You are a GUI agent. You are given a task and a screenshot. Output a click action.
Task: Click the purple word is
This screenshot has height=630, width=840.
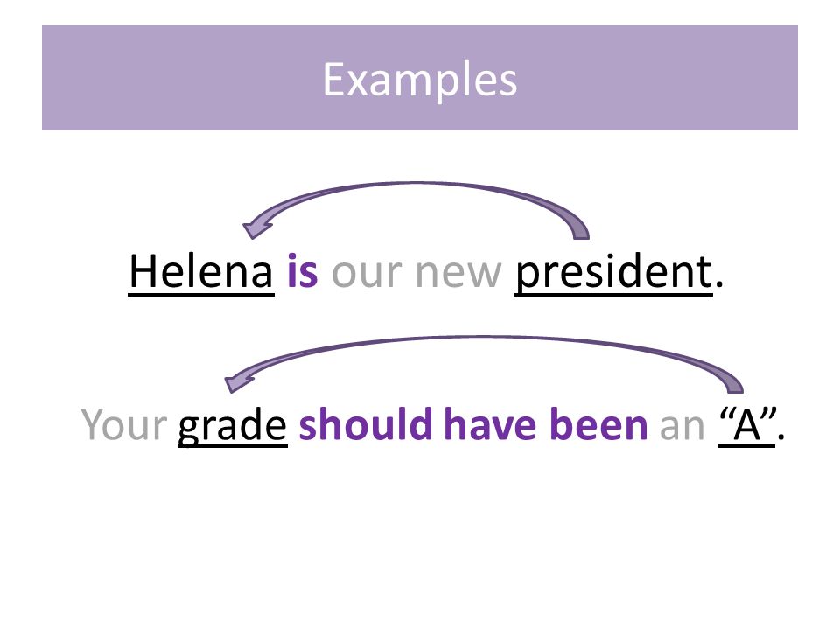point(302,271)
